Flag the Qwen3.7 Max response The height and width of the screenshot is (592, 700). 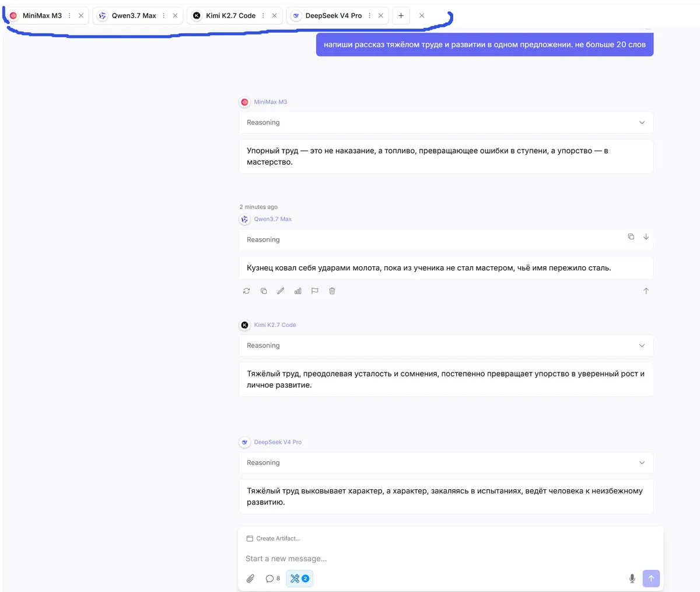click(x=315, y=291)
